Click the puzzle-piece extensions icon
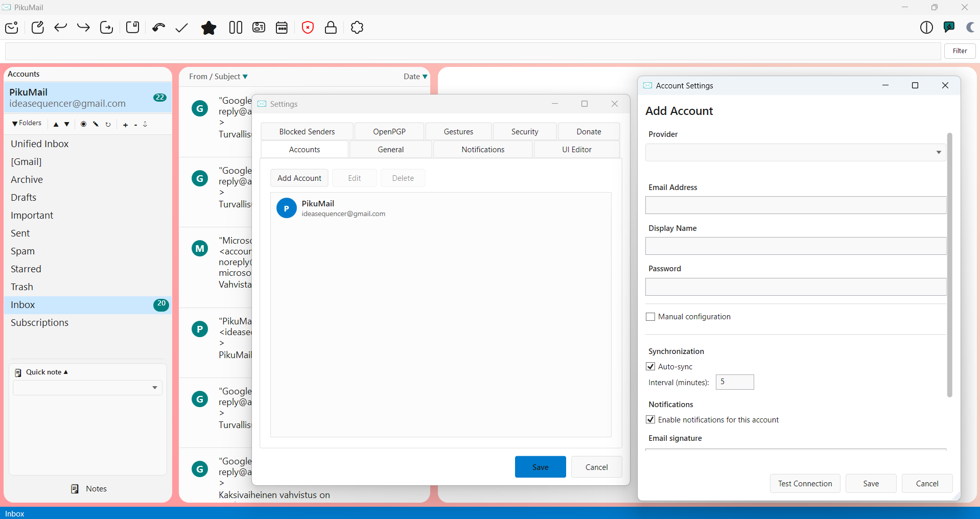The image size is (980, 519). point(357,28)
